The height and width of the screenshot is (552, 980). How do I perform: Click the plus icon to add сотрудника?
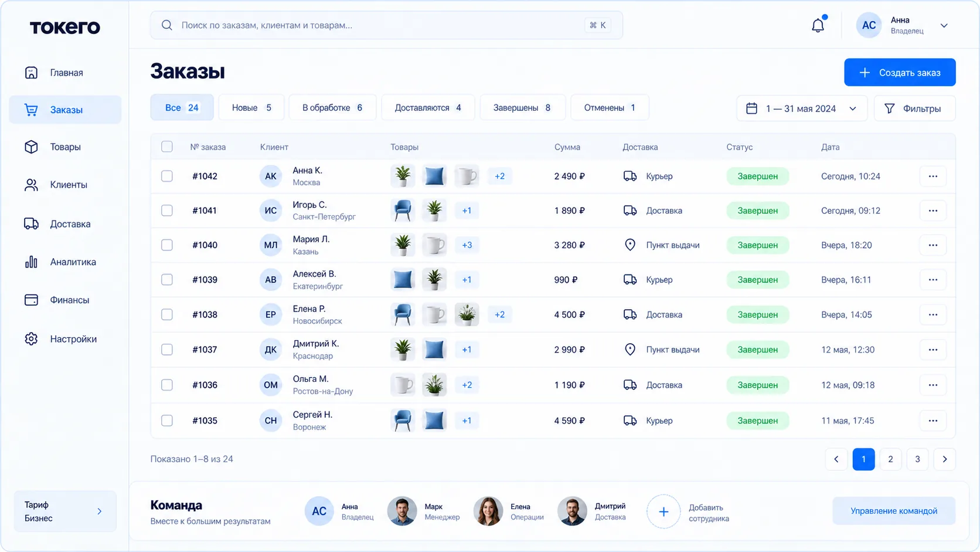point(663,512)
